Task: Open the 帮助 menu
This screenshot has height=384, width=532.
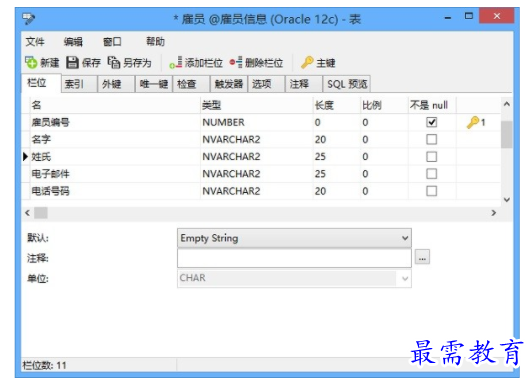Action: (155, 42)
